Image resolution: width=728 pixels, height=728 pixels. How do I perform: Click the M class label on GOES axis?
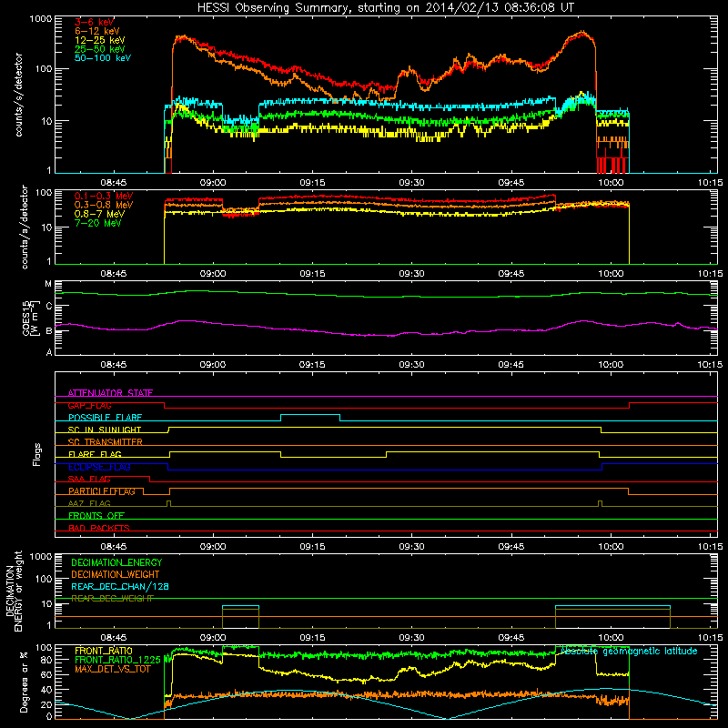point(48,284)
